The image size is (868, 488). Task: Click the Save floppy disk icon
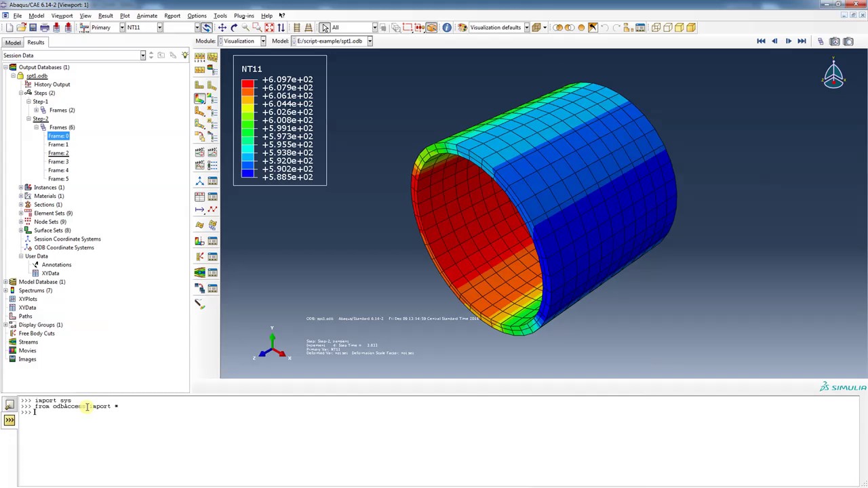pyautogui.click(x=33, y=27)
